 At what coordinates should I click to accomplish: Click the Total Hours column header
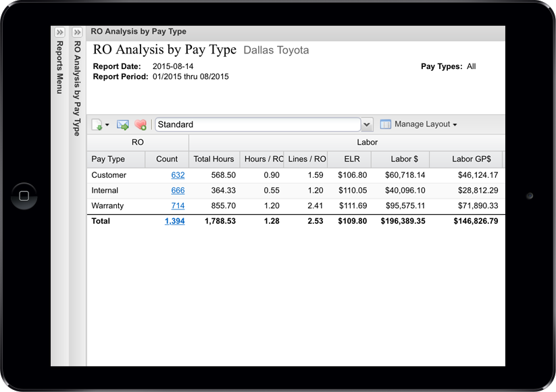[213, 159]
